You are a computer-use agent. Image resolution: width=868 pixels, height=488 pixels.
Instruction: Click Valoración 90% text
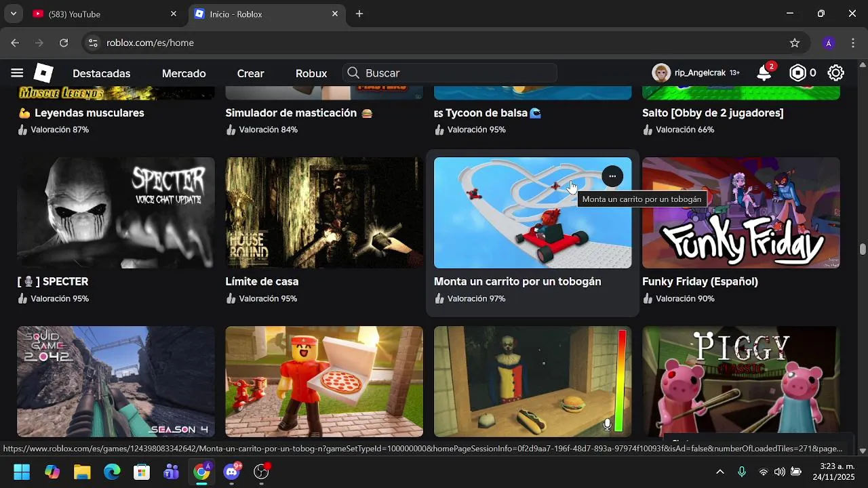point(685,299)
